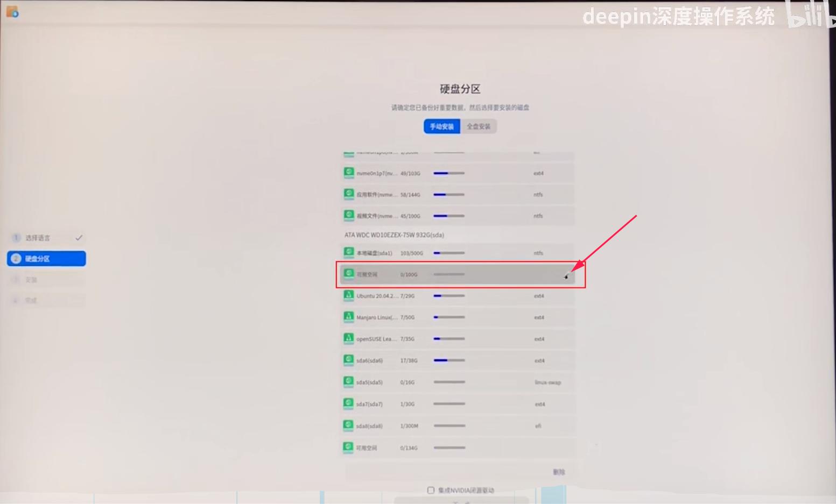Select the sda8(sda8) partition name
The width and height of the screenshot is (836, 504).
pos(369,426)
